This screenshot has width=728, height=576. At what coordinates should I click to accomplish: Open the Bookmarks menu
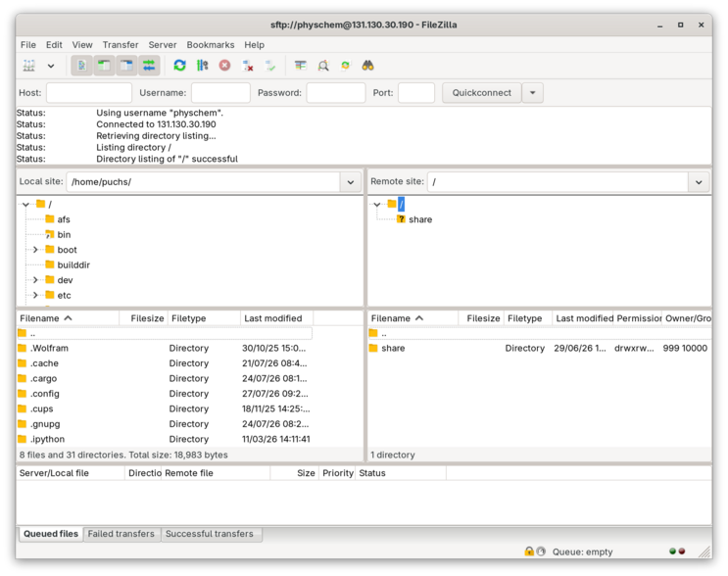(x=211, y=44)
